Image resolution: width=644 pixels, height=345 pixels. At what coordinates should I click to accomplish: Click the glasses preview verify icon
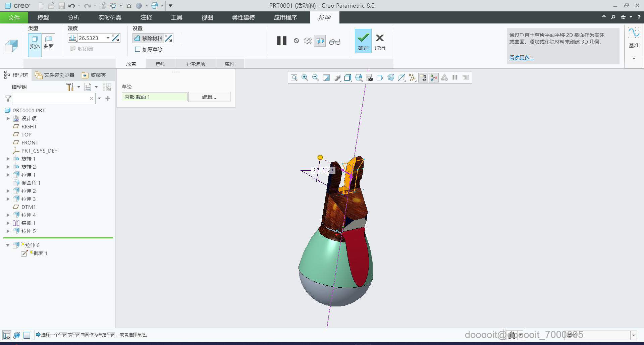[334, 41]
